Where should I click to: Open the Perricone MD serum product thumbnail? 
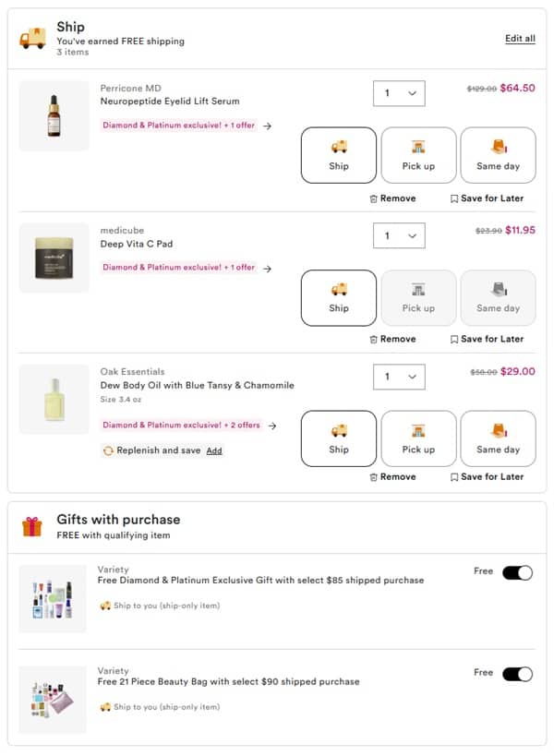click(54, 115)
